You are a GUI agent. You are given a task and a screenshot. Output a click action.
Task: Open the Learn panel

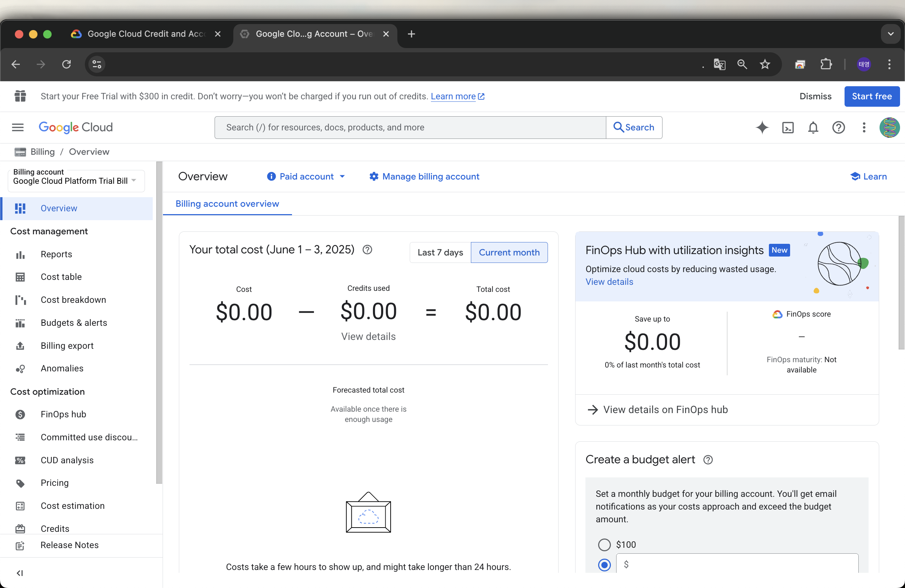click(869, 176)
